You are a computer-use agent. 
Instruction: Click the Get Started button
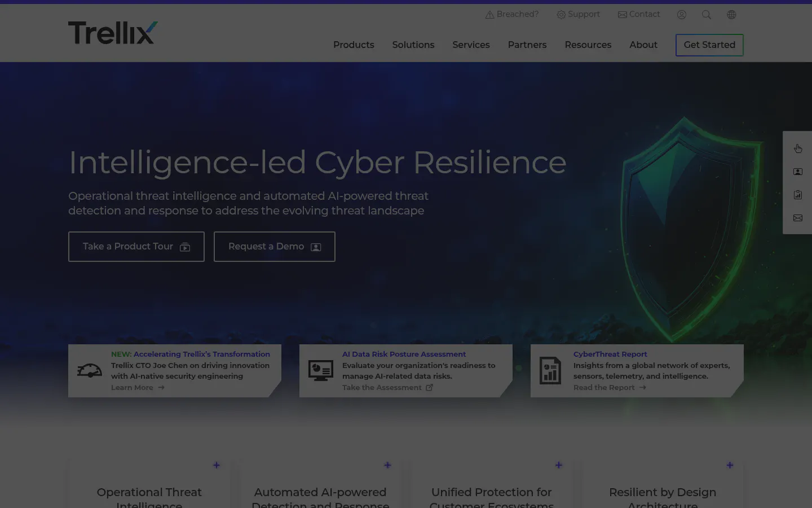pos(709,45)
